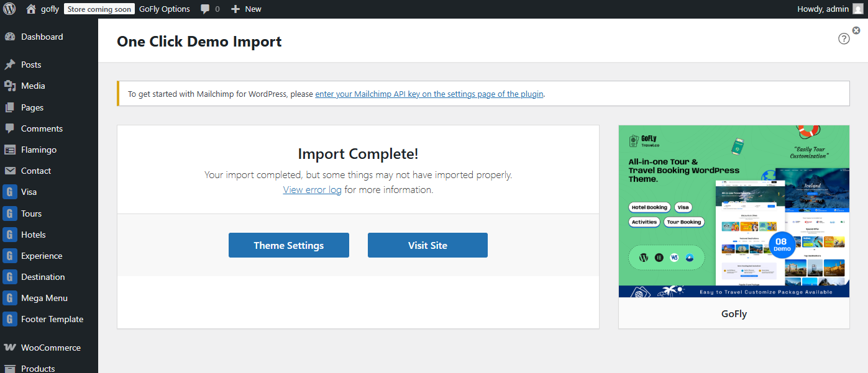Click the Pages icon in sidebar

point(10,107)
